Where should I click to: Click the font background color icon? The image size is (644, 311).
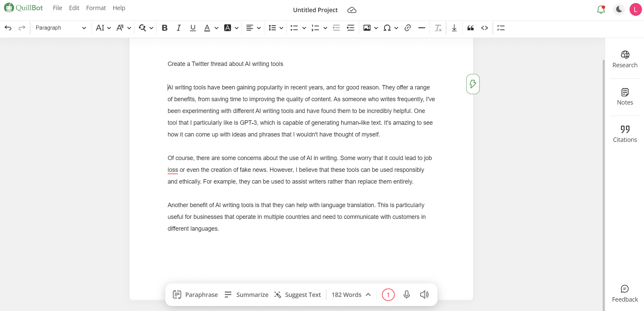pyautogui.click(x=227, y=28)
